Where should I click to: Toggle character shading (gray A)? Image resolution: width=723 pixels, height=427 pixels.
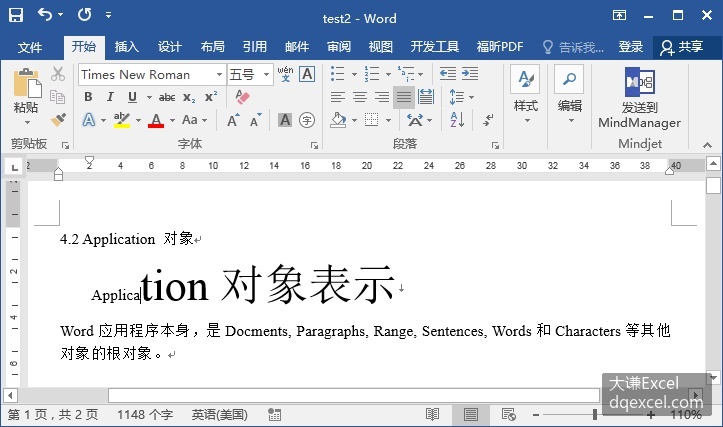pyautogui.click(x=285, y=120)
